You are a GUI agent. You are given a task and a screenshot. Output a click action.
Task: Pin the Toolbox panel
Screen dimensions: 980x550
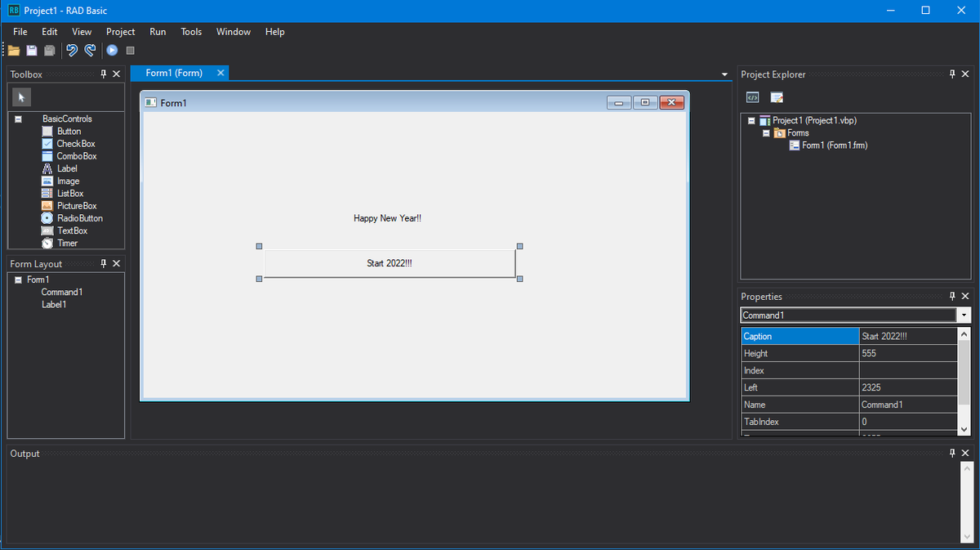[x=103, y=74]
